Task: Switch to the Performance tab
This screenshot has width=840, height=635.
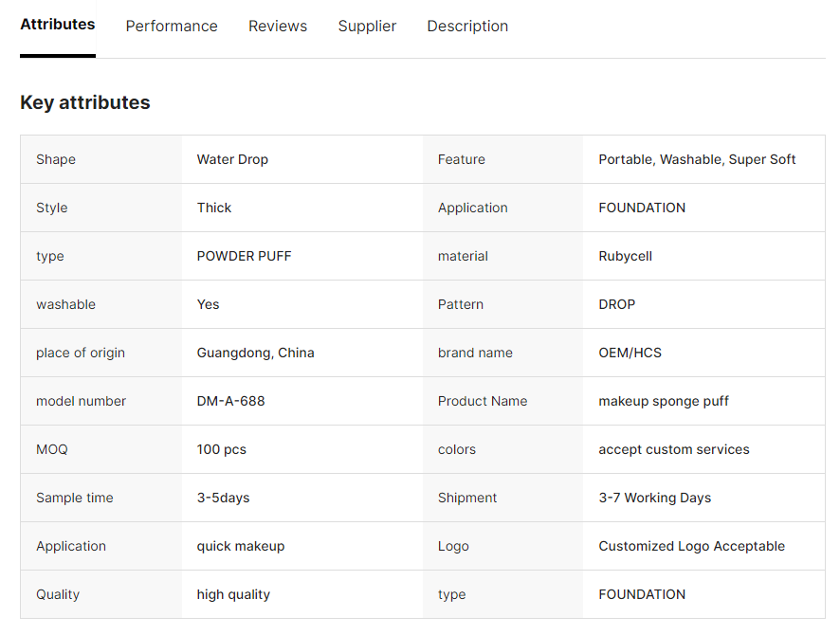Action: (x=172, y=27)
